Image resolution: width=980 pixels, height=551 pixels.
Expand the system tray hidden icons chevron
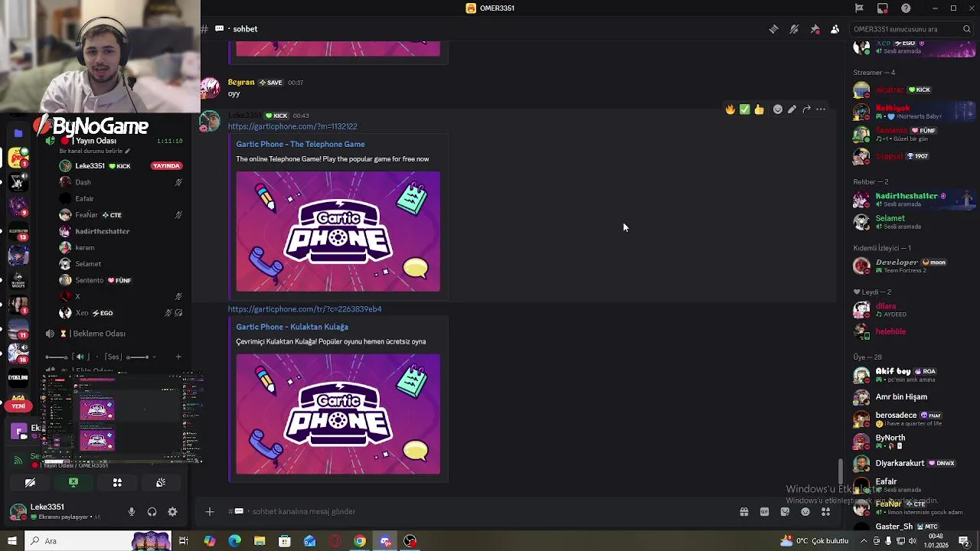point(862,541)
